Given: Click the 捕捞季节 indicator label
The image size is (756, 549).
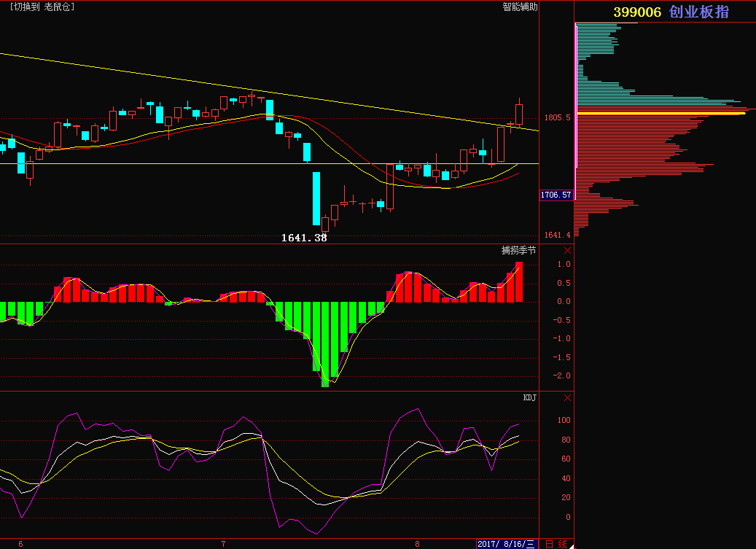Looking at the screenshot, I should [x=519, y=250].
